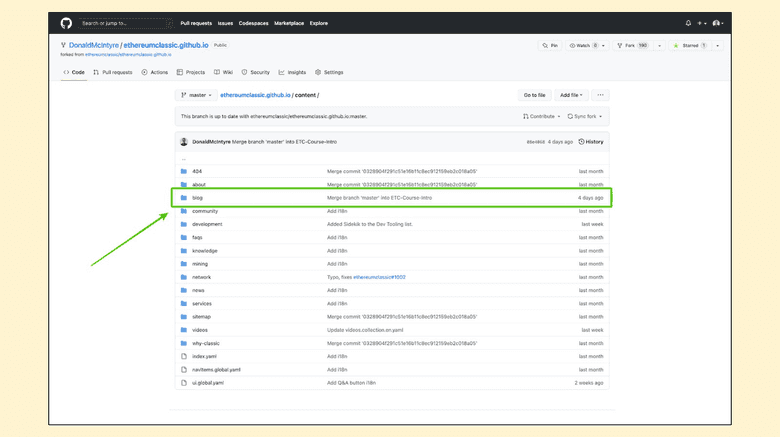Click the blog folder icon

[184, 198]
